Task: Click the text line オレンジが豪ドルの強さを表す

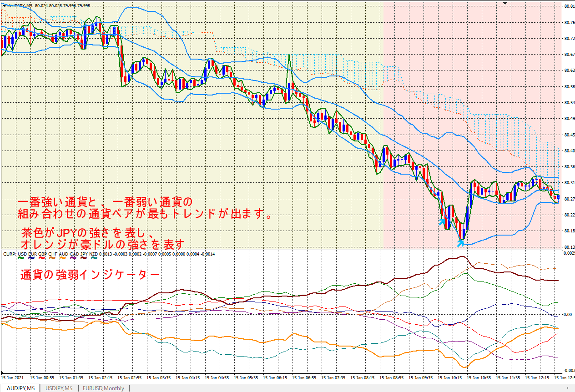Action: click(x=103, y=244)
